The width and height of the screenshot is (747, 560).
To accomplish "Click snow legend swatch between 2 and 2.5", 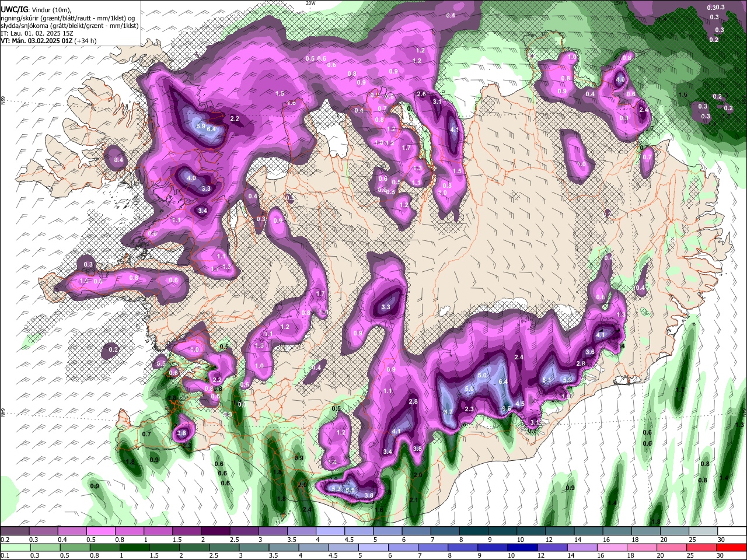I will click(215, 531).
